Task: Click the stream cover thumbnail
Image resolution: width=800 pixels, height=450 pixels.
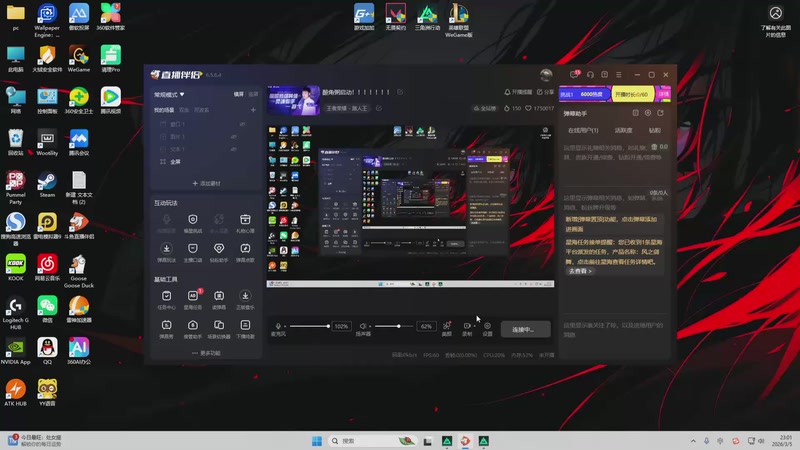Action: [x=293, y=101]
